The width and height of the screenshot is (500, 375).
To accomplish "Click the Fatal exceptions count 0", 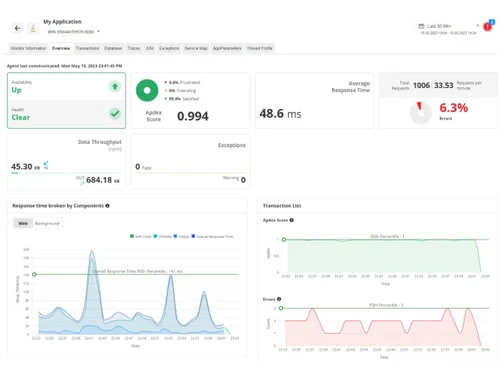I will pyautogui.click(x=137, y=167).
